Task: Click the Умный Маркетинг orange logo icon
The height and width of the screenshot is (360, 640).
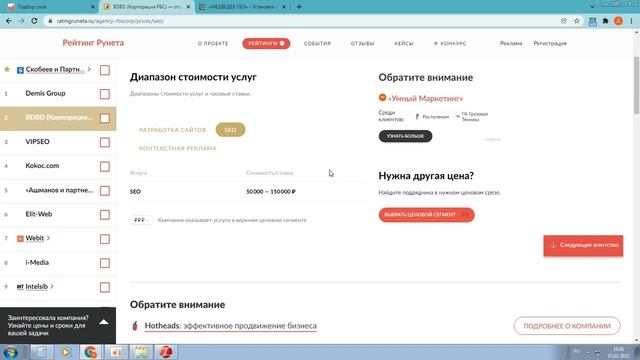Action: [x=382, y=98]
